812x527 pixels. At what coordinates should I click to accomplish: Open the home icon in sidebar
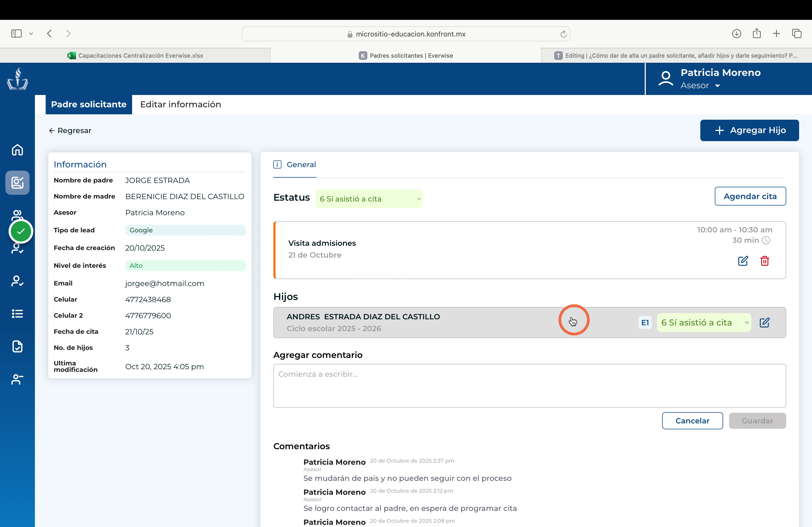tap(17, 150)
